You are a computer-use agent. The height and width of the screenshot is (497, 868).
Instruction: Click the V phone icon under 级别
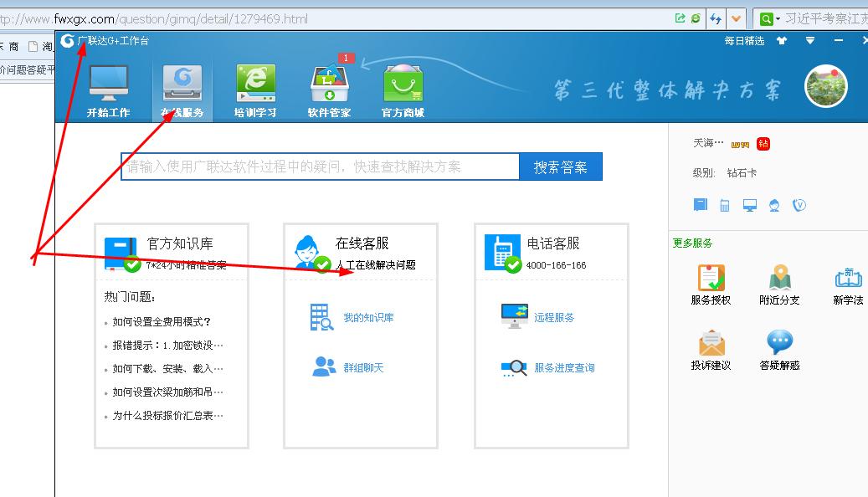tap(799, 205)
